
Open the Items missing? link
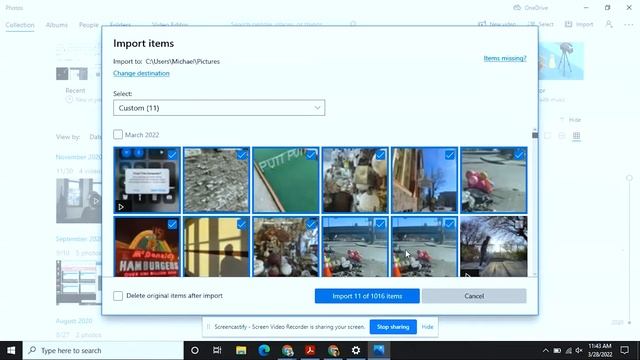tap(505, 58)
